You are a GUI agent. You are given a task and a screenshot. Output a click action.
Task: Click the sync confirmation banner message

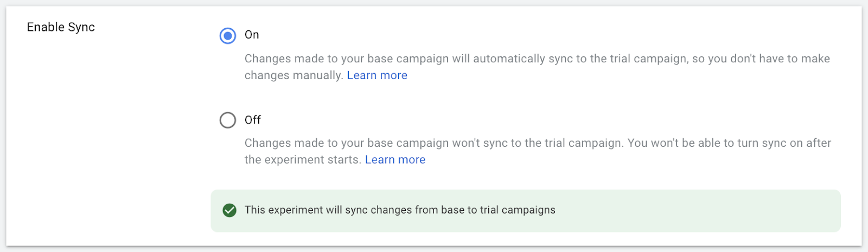coord(400,210)
